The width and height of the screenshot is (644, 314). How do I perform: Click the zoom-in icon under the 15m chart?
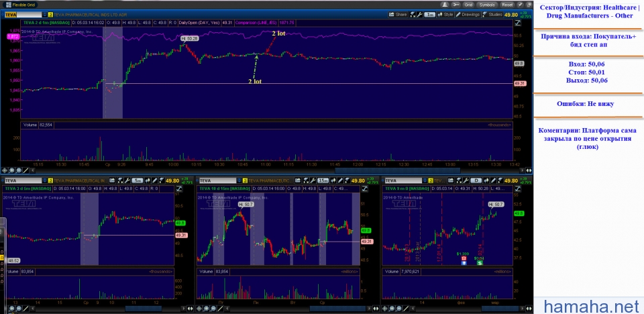point(206,308)
